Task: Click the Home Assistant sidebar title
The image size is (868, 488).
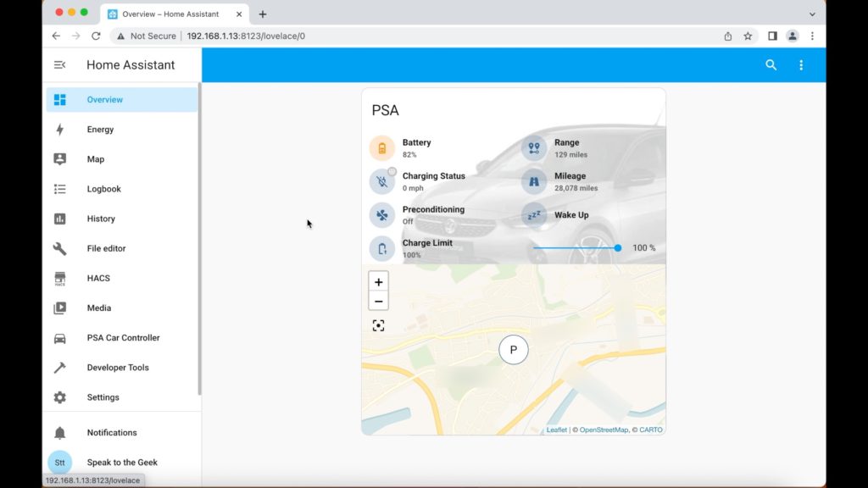Action: 131,64
